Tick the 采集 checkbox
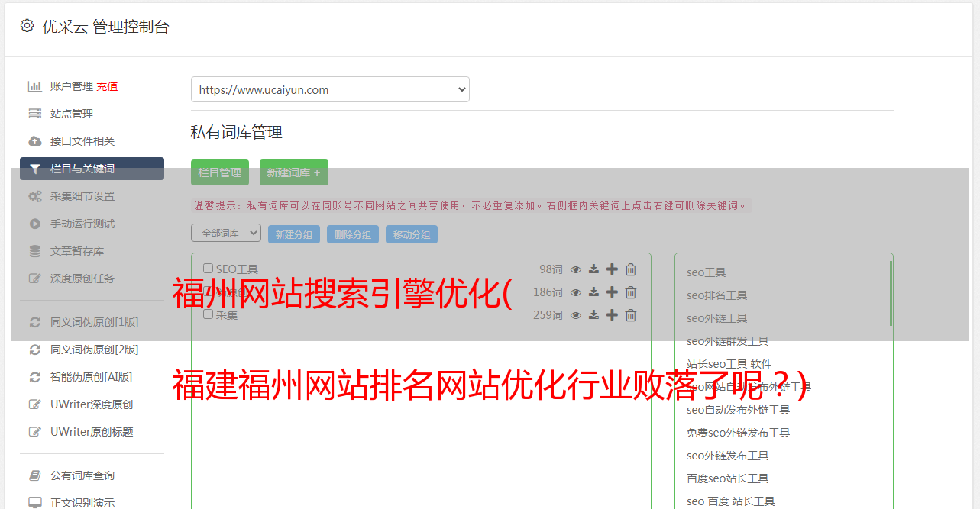This screenshot has width=980, height=509. (x=208, y=314)
